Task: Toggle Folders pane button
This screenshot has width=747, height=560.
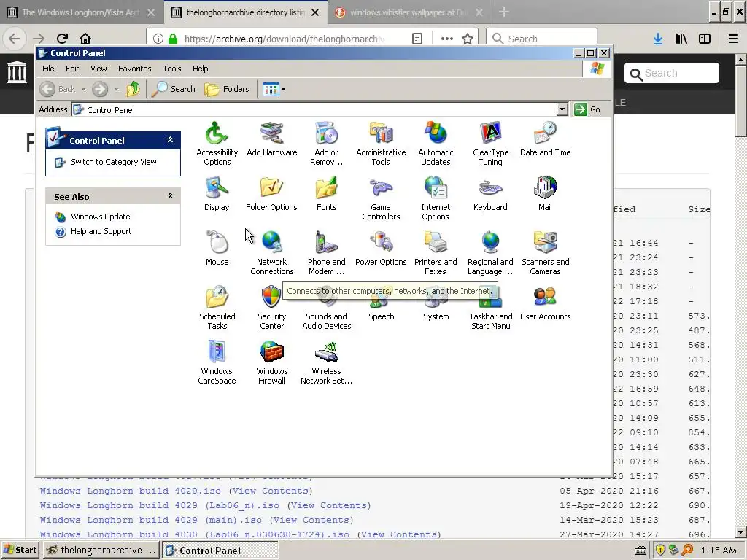Action: pos(227,88)
